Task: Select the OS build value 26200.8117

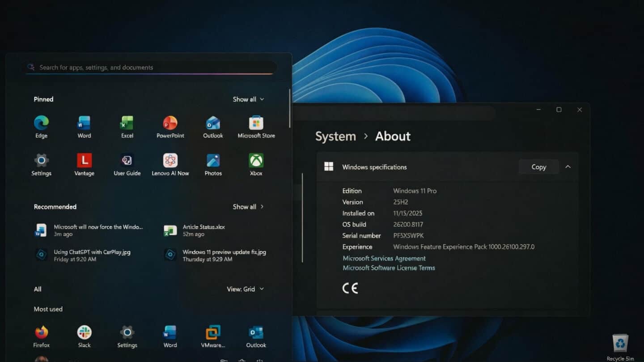Action: pos(408,225)
